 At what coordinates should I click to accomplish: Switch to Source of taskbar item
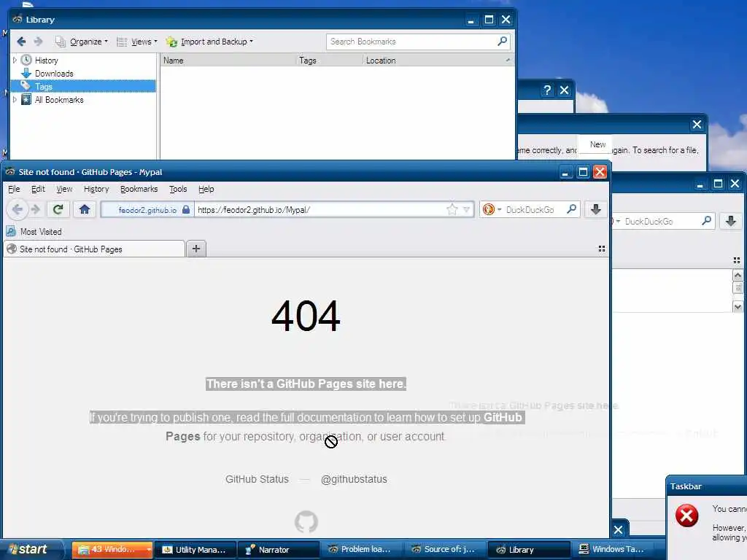[x=444, y=550]
